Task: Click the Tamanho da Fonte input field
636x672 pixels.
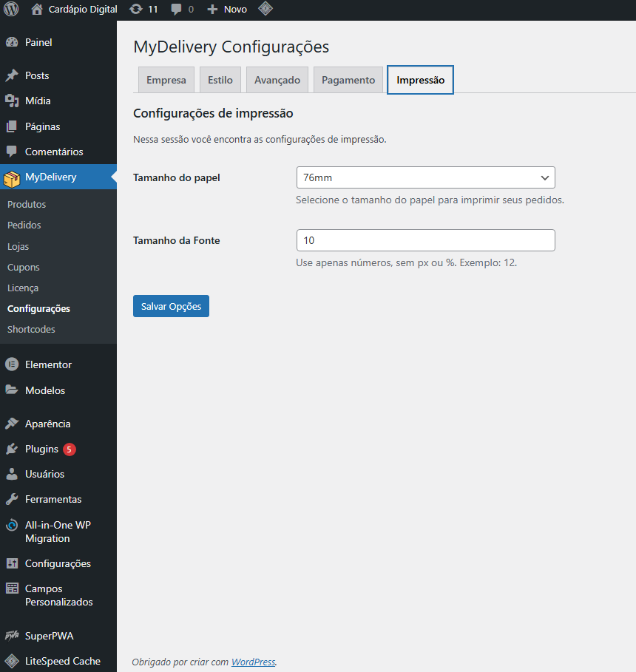Action: [425, 240]
